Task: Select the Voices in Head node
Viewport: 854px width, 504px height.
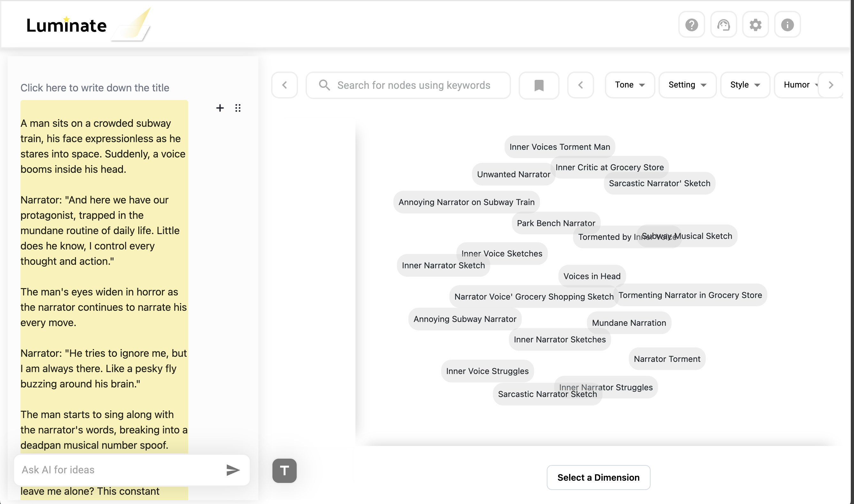Action: pos(591,276)
